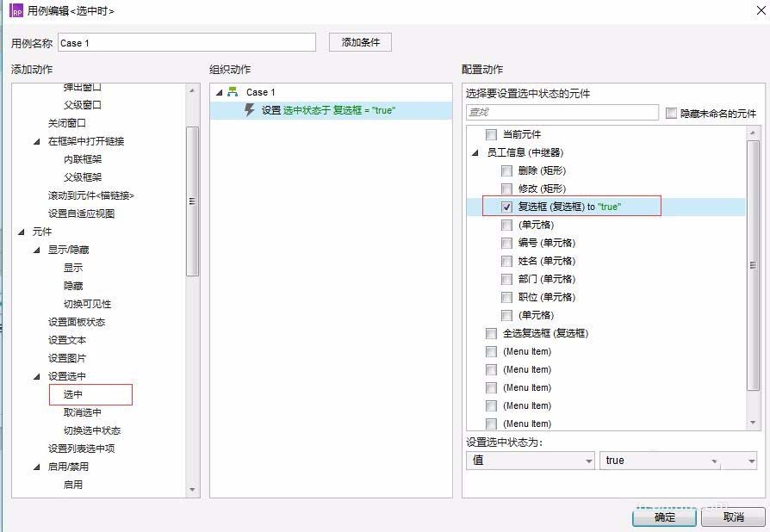This screenshot has width=770, height=532.
Task: Check the 姓名 (单元格) checkbox
Action: pyautogui.click(x=506, y=261)
